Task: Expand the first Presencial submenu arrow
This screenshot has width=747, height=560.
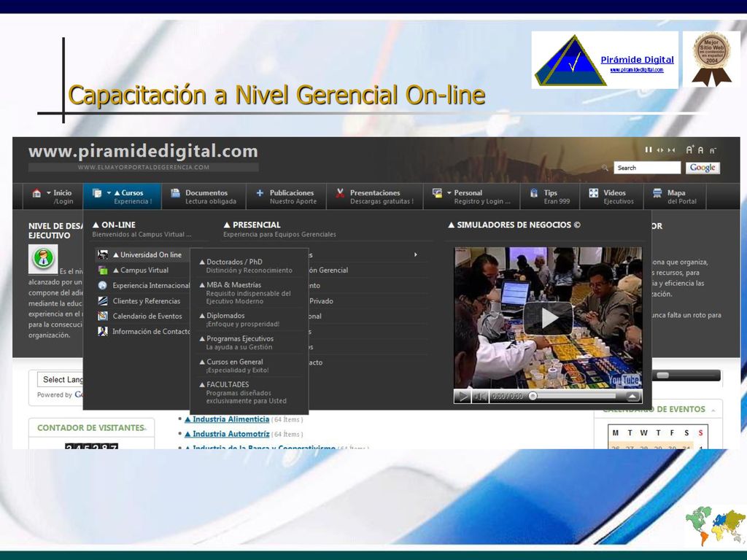Action: coord(415,254)
